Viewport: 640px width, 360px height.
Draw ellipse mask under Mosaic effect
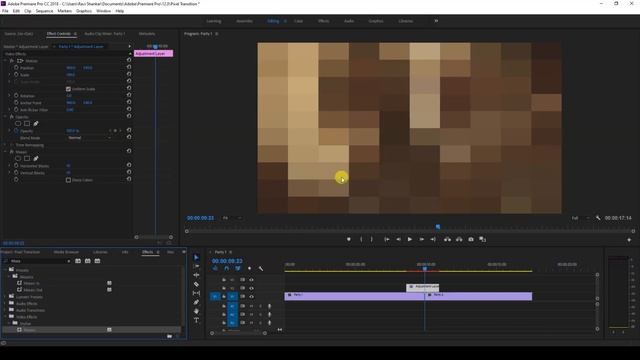pos(18,158)
